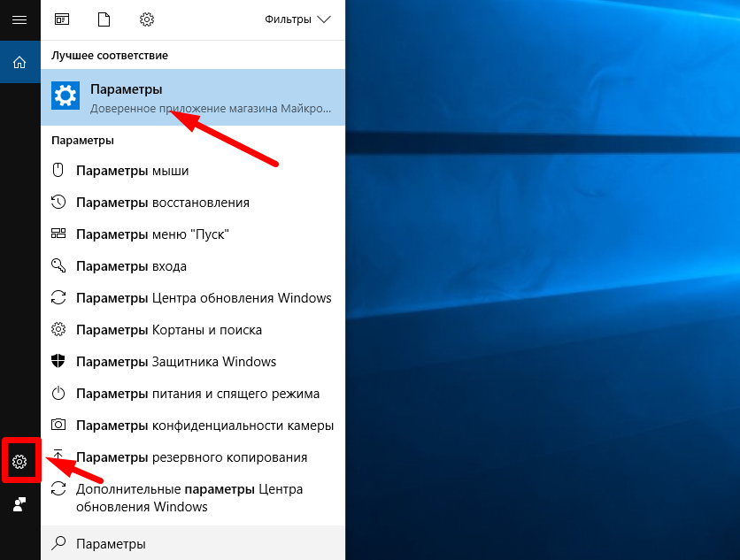The width and height of the screenshot is (740, 560).
Task: Open the Settings gear in the left sidebar
Action: pos(19,461)
